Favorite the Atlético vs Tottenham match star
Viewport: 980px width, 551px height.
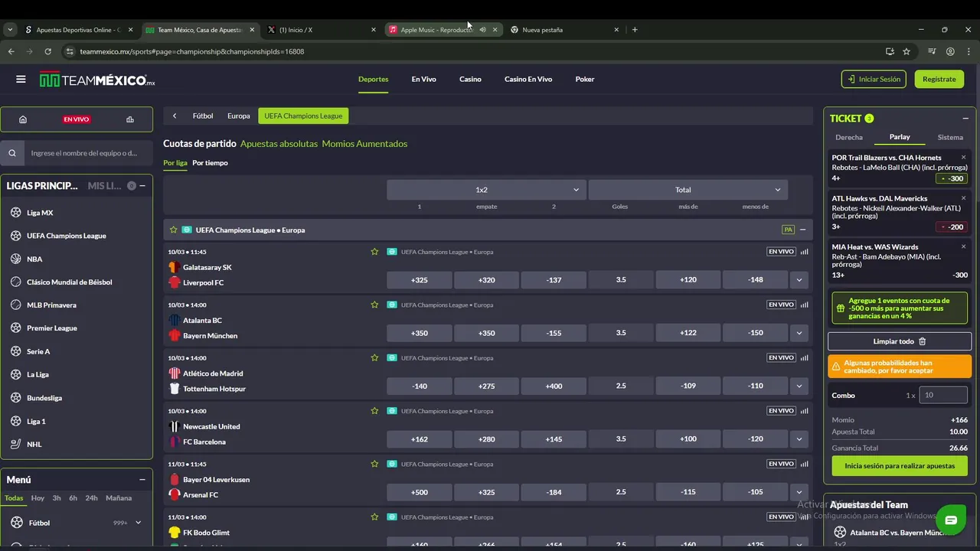click(374, 357)
